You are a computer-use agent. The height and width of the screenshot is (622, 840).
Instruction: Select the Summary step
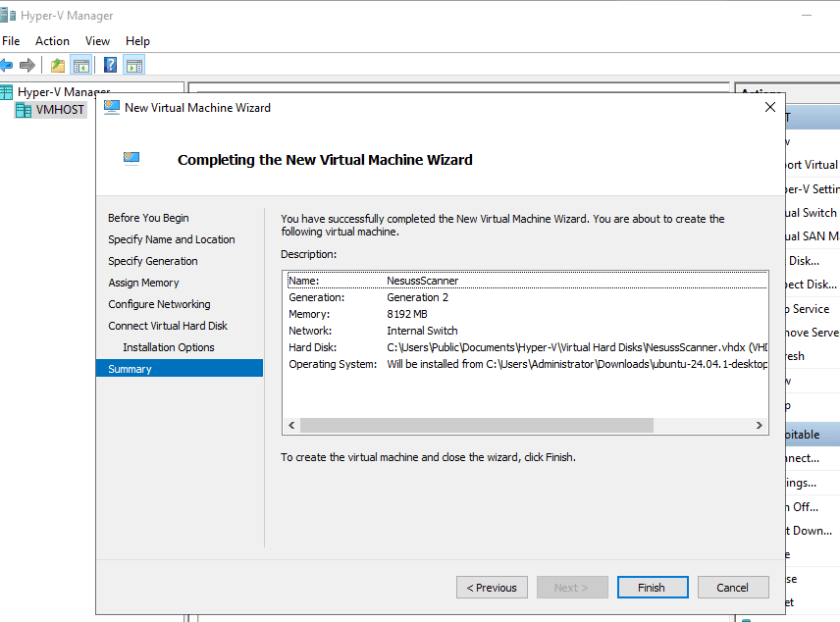pos(180,369)
